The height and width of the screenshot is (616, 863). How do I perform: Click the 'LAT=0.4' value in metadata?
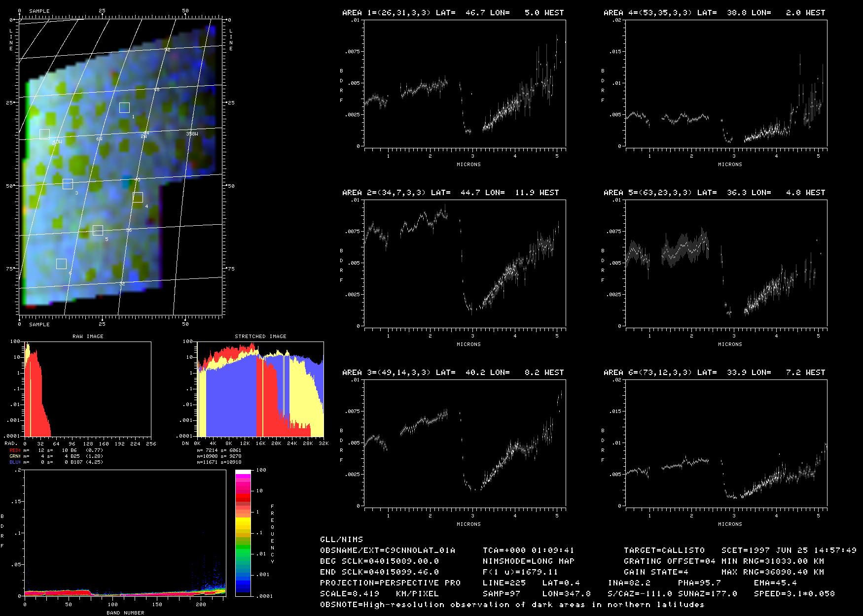[x=561, y=583]
